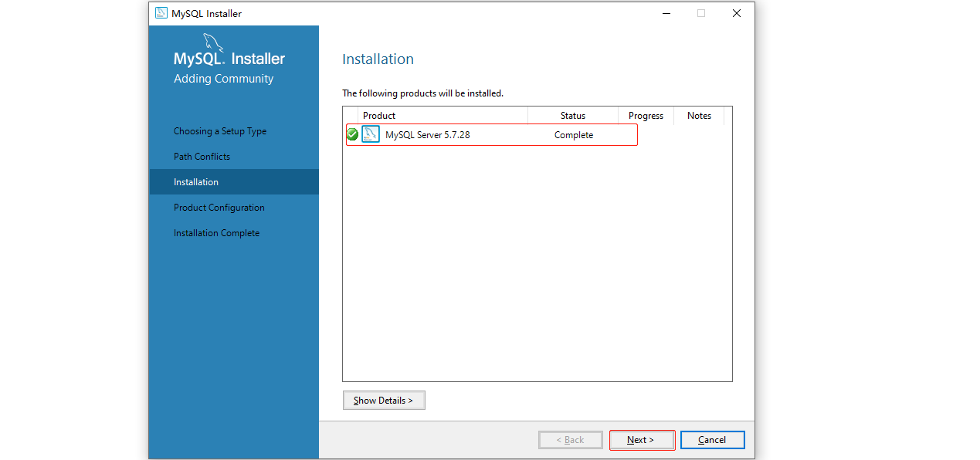This screenshot has height=460, width=980.
Task: Open Installation Complete step
Action: point(216,233)
